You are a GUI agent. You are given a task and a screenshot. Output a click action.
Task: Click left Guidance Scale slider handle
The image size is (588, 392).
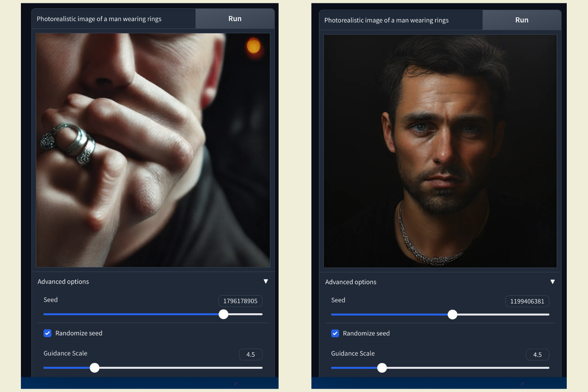(94, 368)
